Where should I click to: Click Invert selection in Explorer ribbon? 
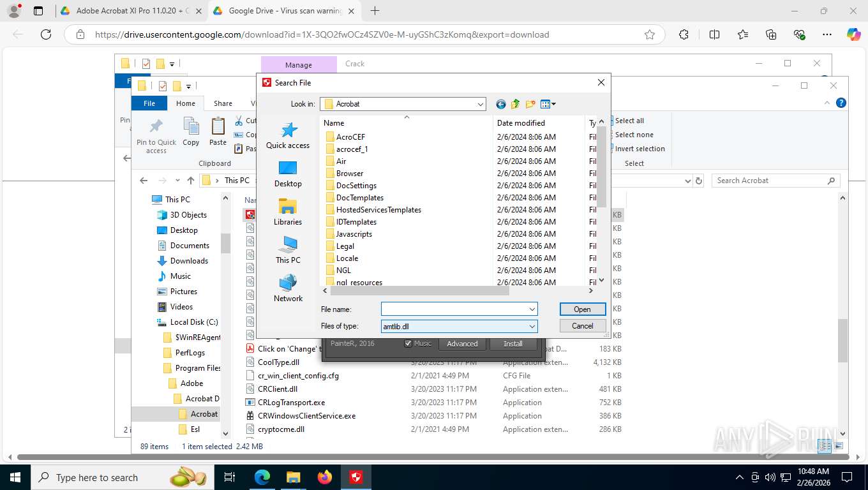click(x=640, y=149)
